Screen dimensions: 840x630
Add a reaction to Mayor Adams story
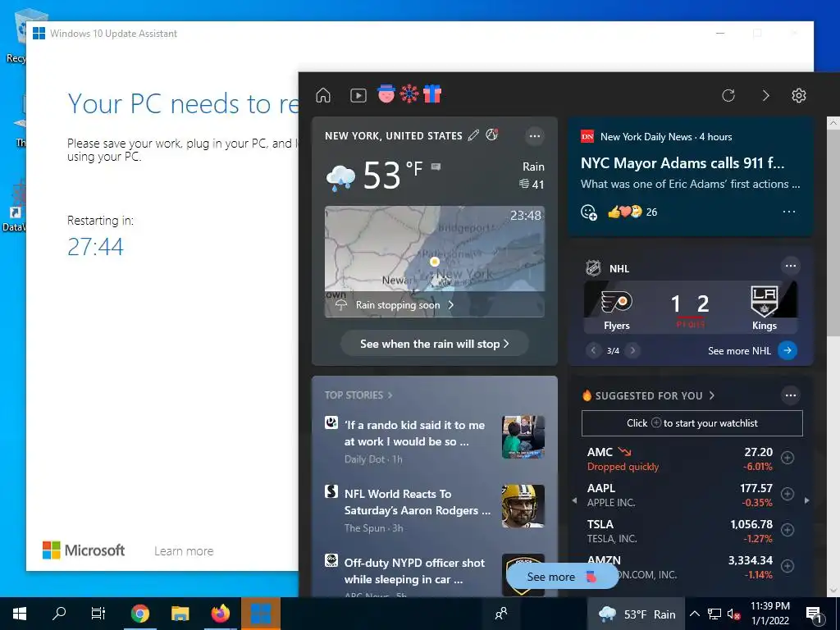[589, 212]
